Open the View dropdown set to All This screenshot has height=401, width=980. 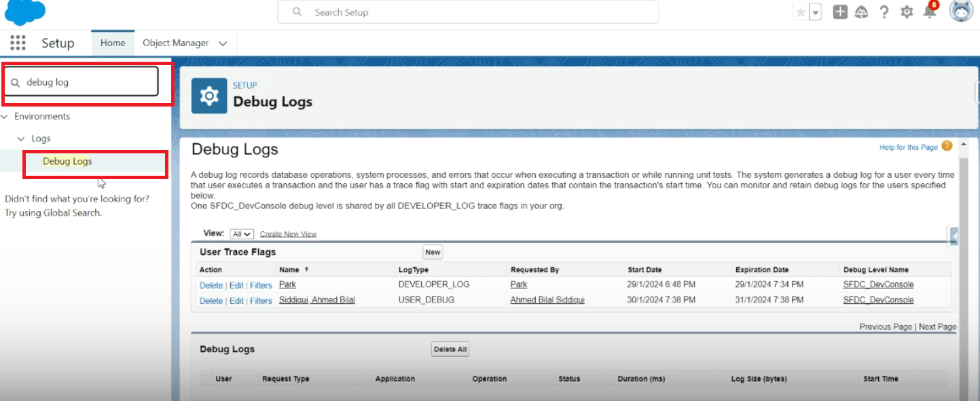[242, 234]
